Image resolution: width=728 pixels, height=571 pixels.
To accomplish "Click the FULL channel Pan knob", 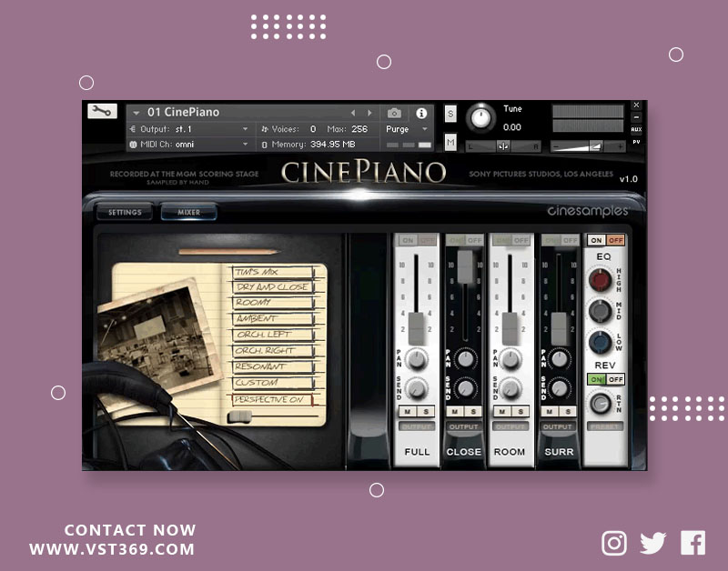I will [x=417, y=359].
